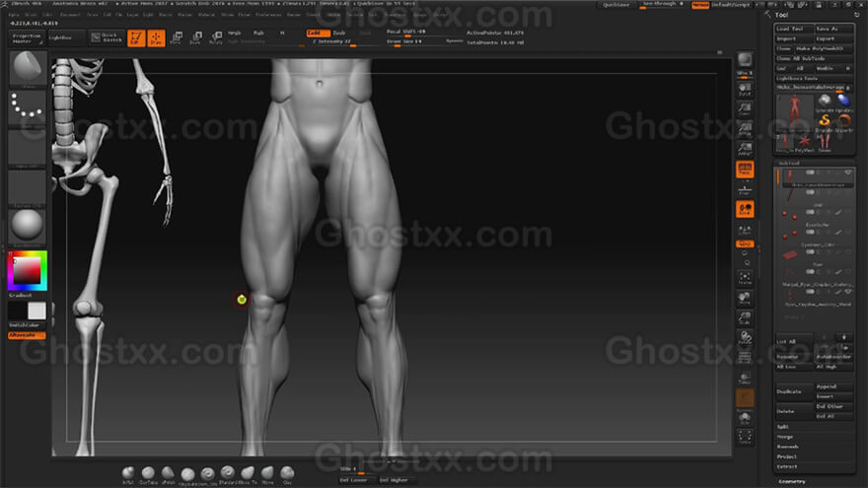Click the Duplicate subtool button
868x488 pixels.
coord(794,391)
